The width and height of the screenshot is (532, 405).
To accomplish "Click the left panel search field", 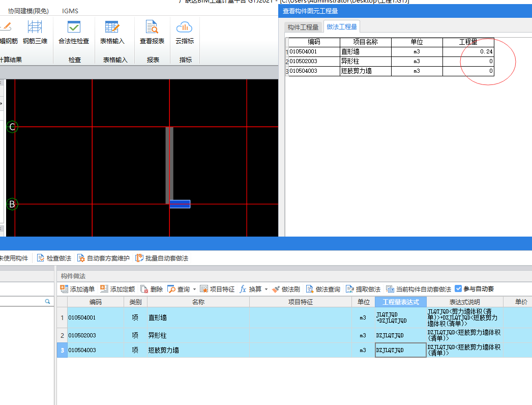I will click(22, 301).
